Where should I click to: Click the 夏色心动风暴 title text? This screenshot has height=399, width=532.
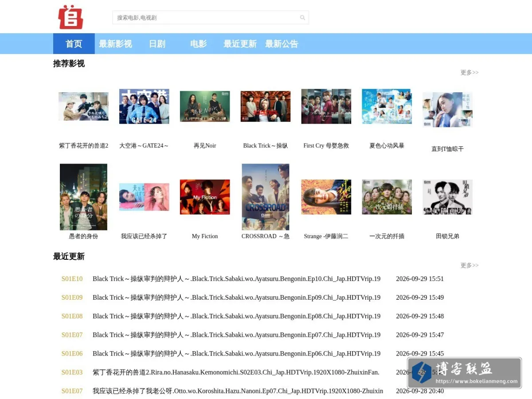click(x=387, y=145)
